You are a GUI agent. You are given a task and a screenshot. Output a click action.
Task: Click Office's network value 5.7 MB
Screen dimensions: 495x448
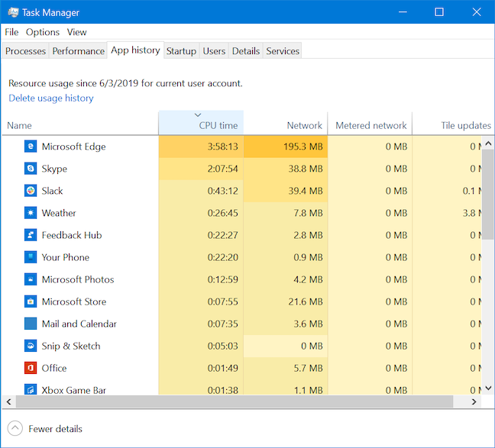coord(308,368)
